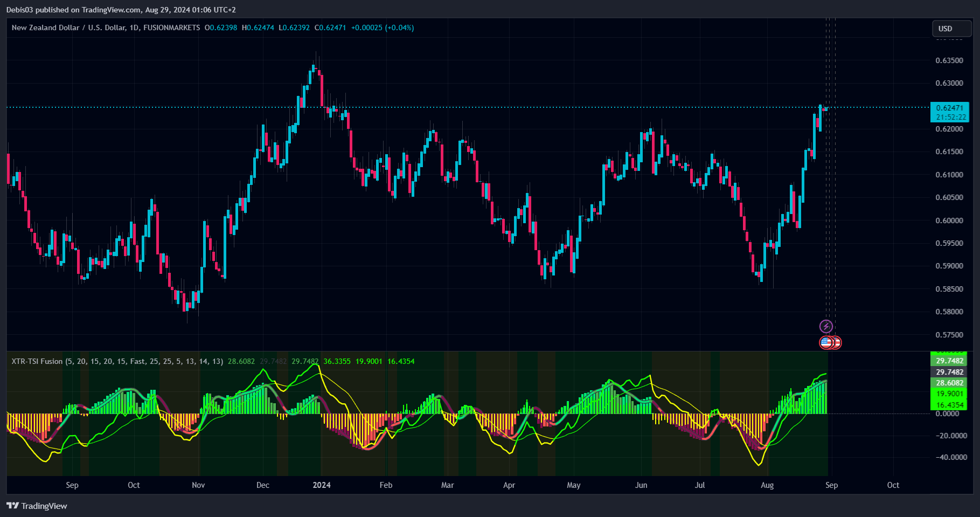Click the high value H0.62474
Viewport: 980px width, 517px height.
[x=258, y=27]
